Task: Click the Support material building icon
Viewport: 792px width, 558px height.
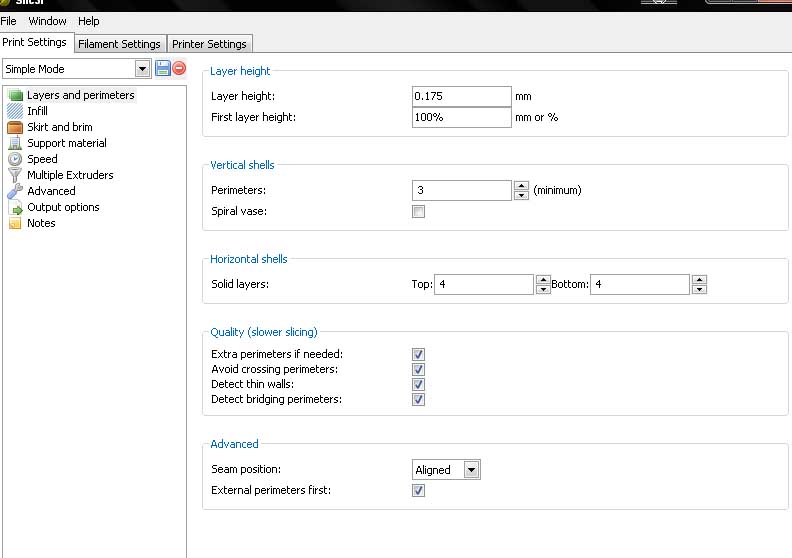Action: point(15,143)
